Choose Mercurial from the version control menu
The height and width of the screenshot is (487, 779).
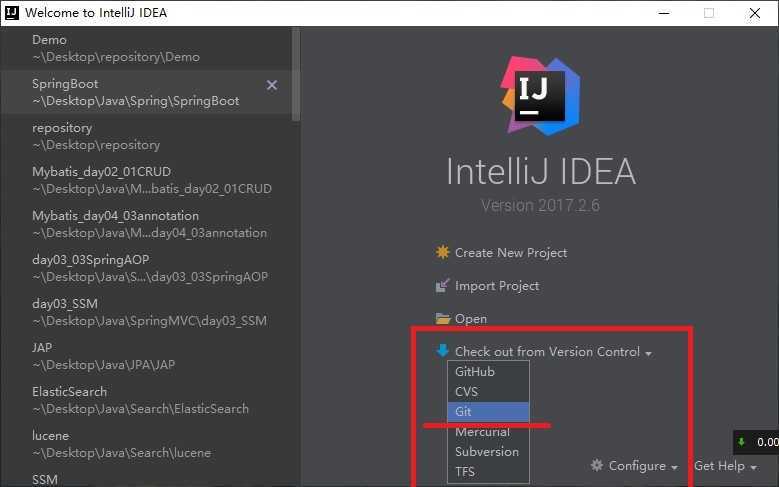click(x=488, y=432)
